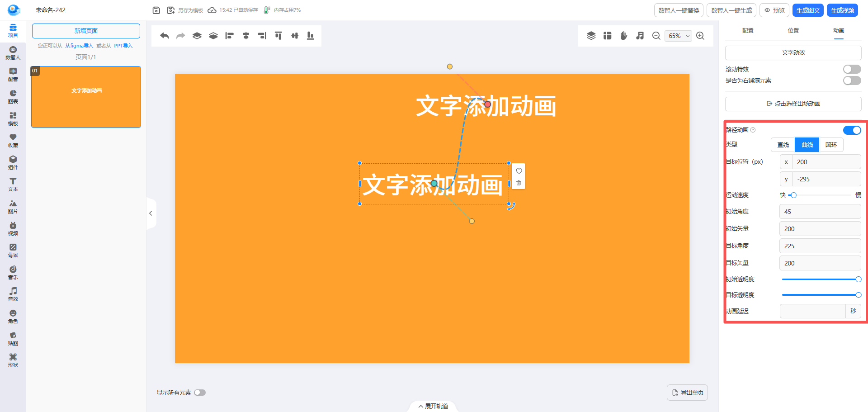Click the undo arrow icon
The image size is (868, 412).
pos(165,36)
